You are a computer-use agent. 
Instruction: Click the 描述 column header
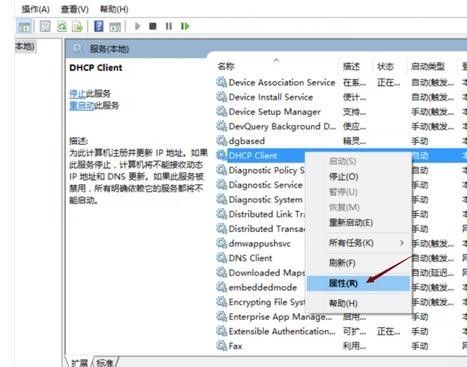click(351, 66)
